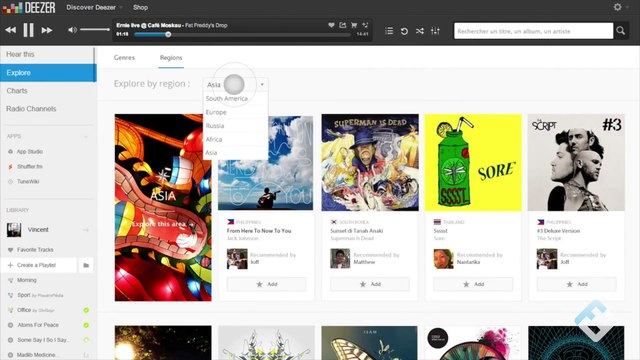This screenshot has height=360, width=640.
Task: Mute the volume speaker icon
Action: click(x=72, y=30)
